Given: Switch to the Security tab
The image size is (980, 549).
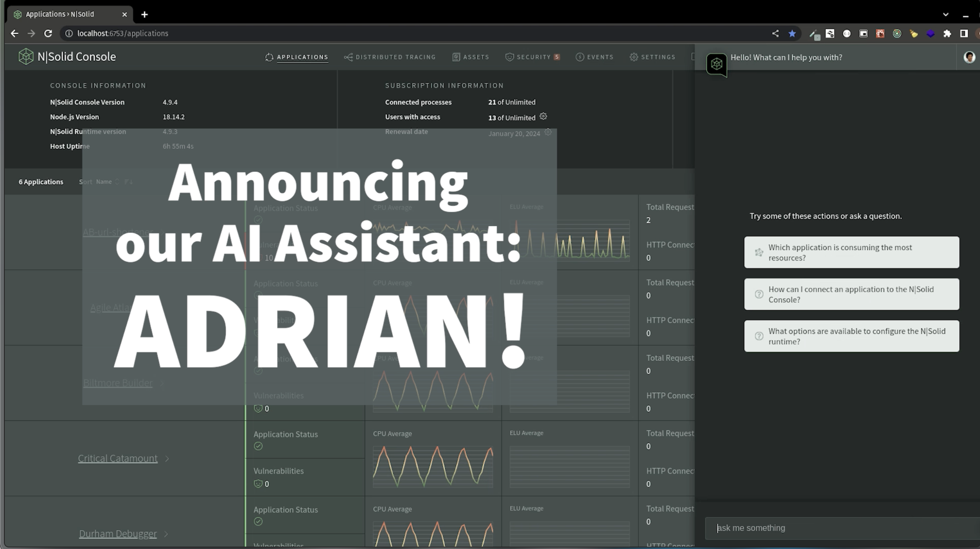Looking at the screenshot, I should point(532,57).
